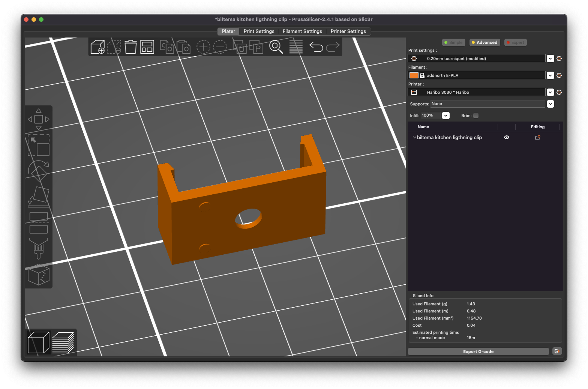Viewport: 588px width, 389px height.
Task: Enable the Brim checkbox
Action: click(x=476, y=116)
